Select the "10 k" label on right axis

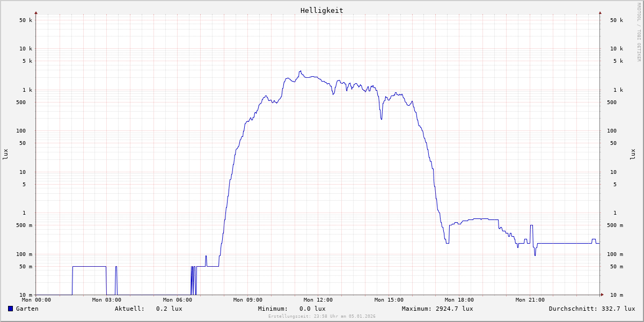[617, 49]
